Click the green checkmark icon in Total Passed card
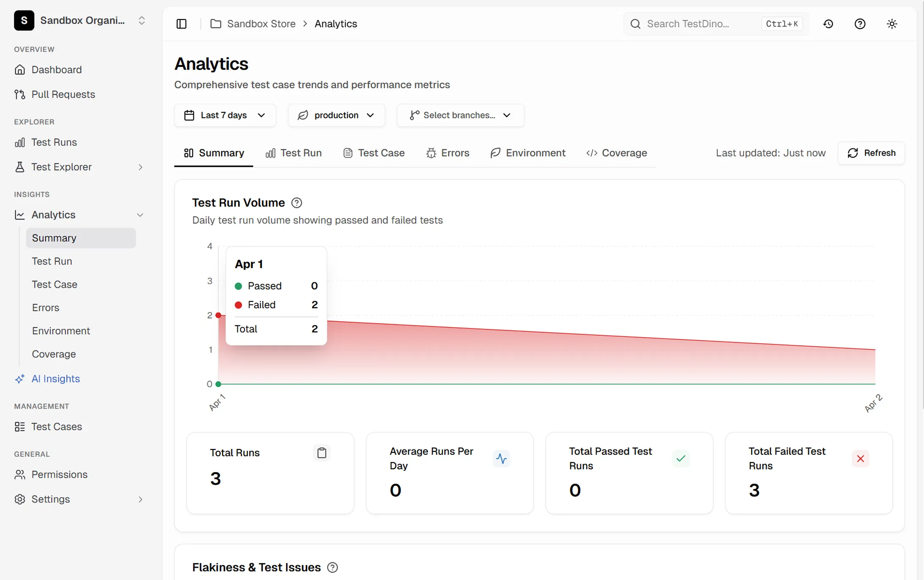924x580 pixels. 681,459
